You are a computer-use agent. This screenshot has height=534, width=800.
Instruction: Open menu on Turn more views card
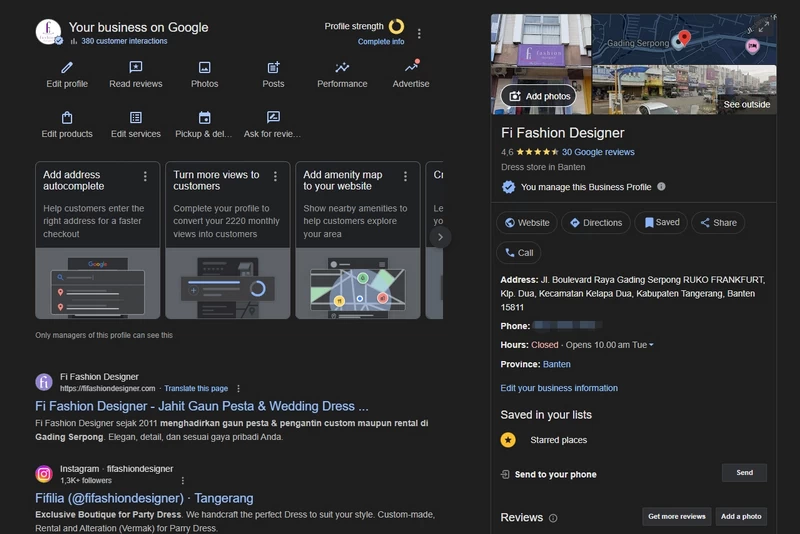click(276, 176)
